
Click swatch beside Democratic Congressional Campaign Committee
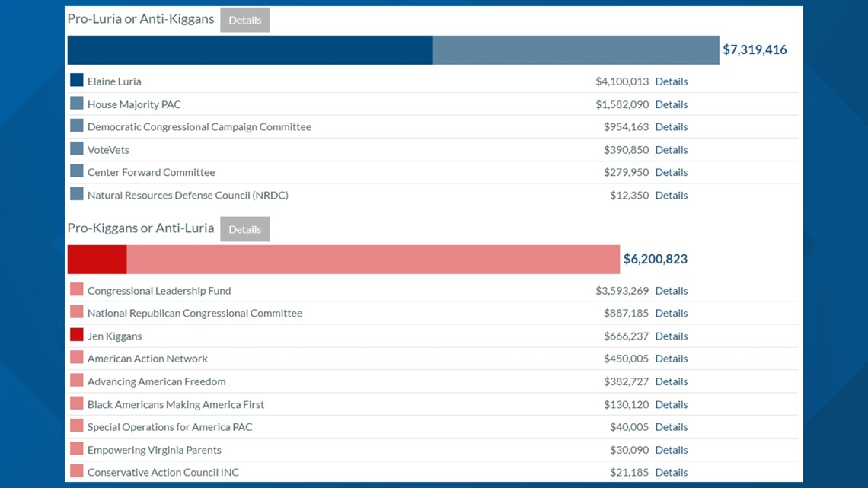pos(77,126)
